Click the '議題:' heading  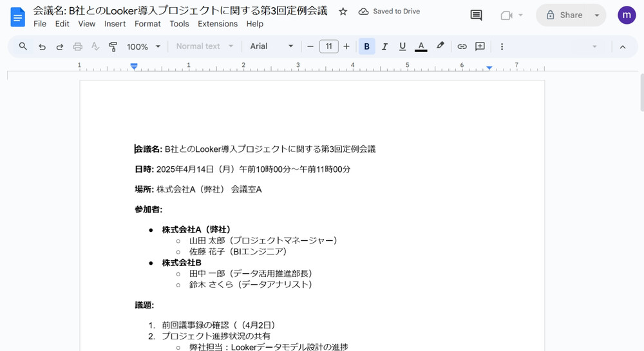point(144,305)
